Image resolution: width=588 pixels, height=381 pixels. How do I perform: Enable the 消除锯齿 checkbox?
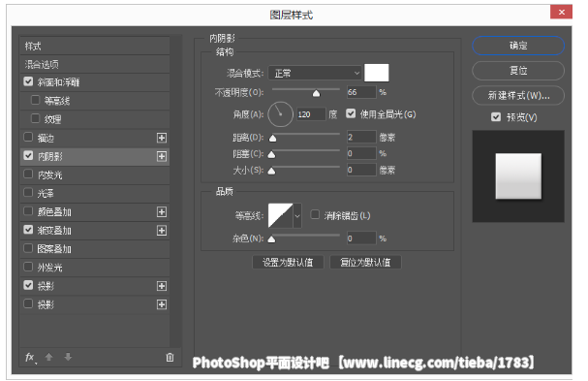click(x=315, y=214)
